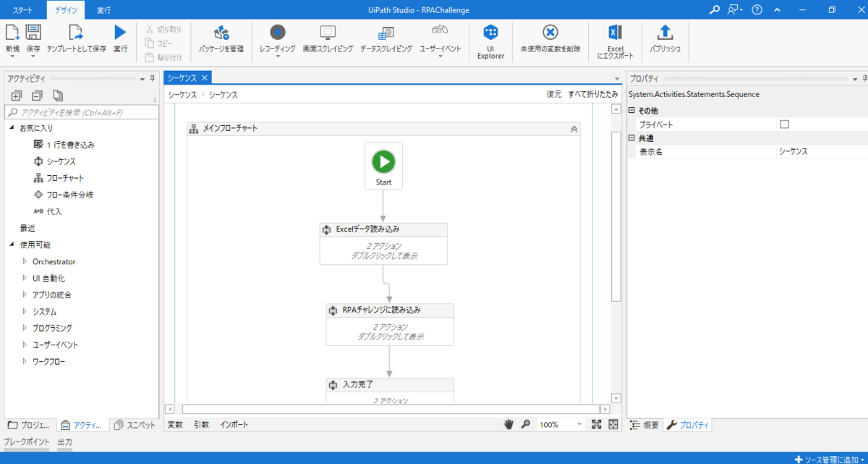
Task: Collapse the メインフローチャート chevron
Action: 574,129
